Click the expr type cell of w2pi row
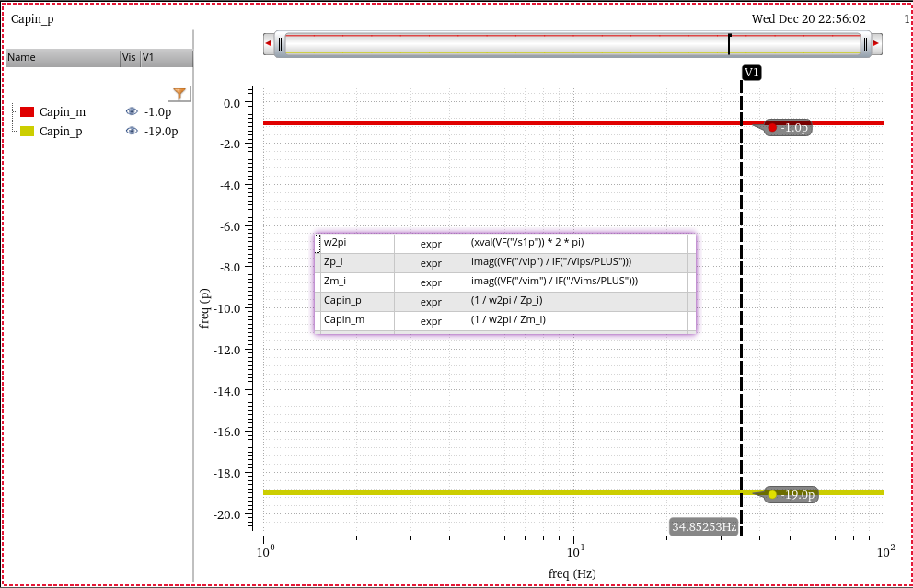Viewport: 913px width, 588px height. coord(431,244)
